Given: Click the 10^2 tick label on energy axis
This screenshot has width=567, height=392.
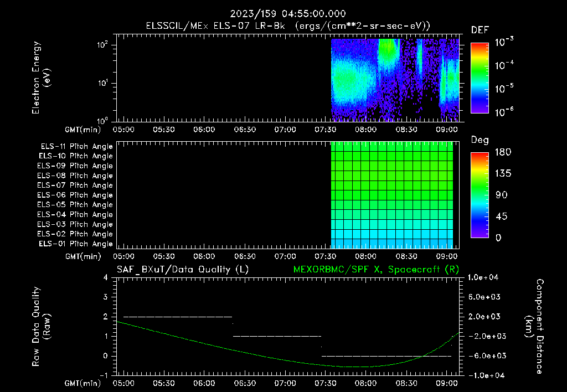Looking at the screenshot, I should 102,45.
